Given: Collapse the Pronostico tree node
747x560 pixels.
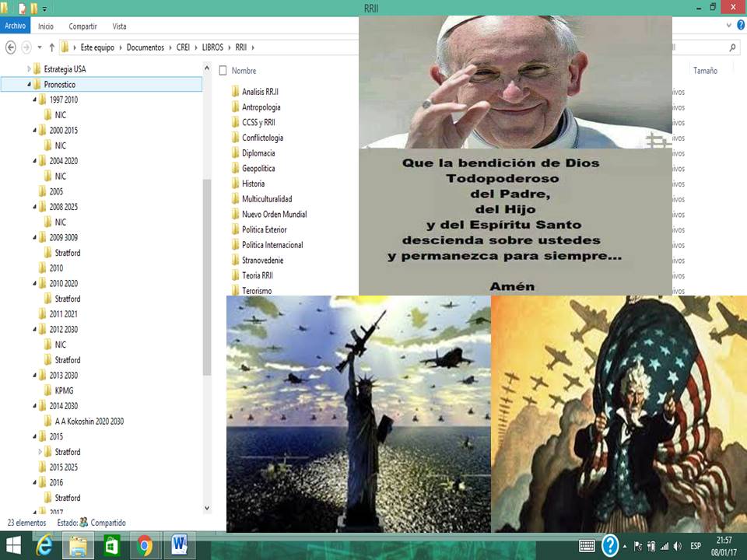Looking at the screenshot, I should point(29,84).
